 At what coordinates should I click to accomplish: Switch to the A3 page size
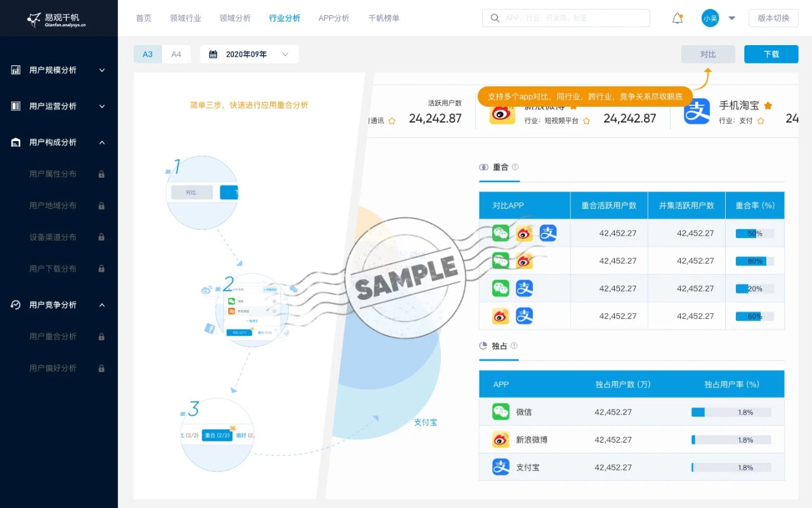[x=148, y=54]
